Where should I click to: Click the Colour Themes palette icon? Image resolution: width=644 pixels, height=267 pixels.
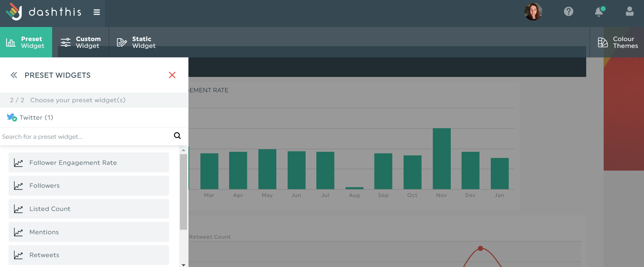click(x=603, y=42)
